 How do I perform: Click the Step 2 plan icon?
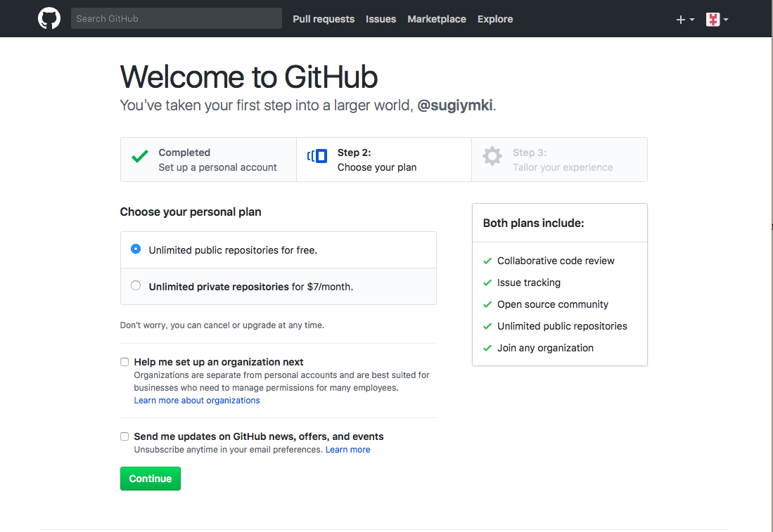[317, 156]
